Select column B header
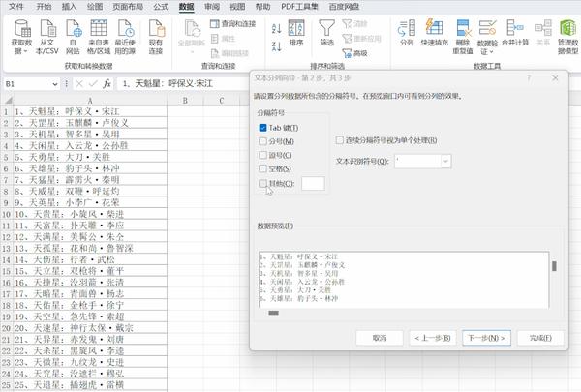Image resolution: width=581 pixels, height=392 pixels. pyautogui.click(x=185, y=101)
